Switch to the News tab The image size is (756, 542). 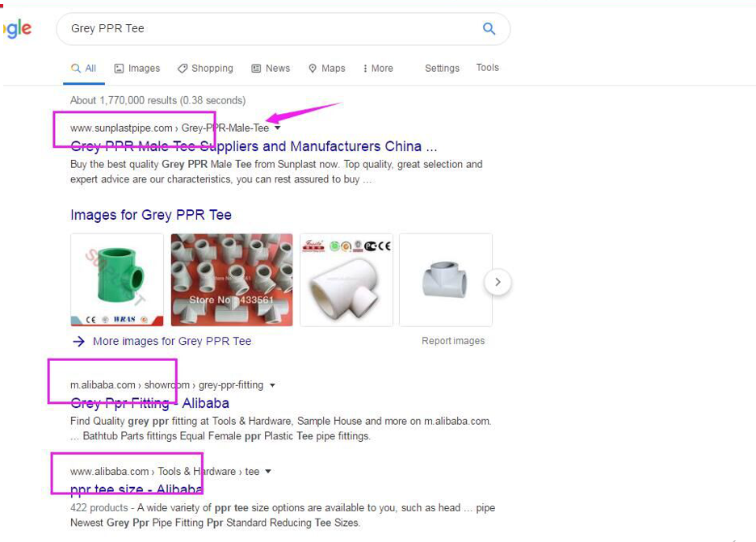pyautogui.click(x=271, y=69)
